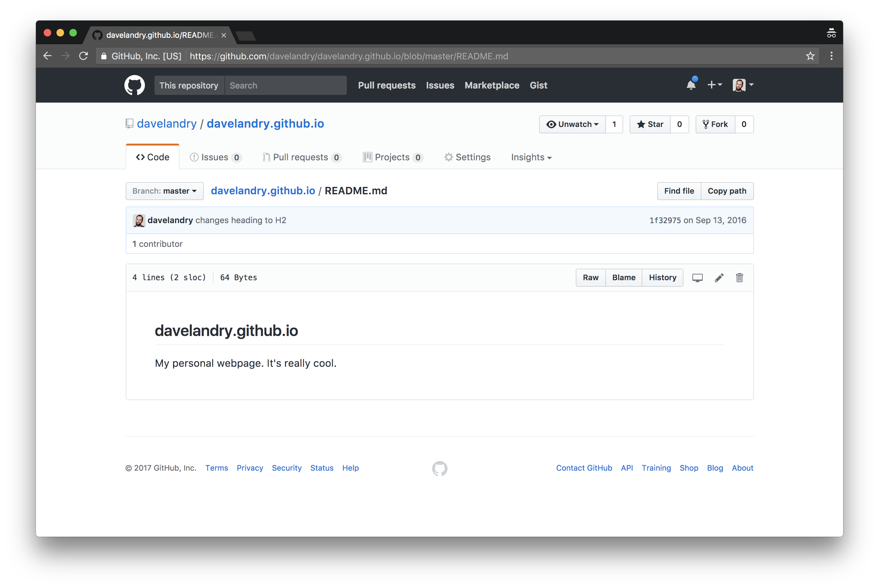Open the Training footer link

click(x=656, y=468)
